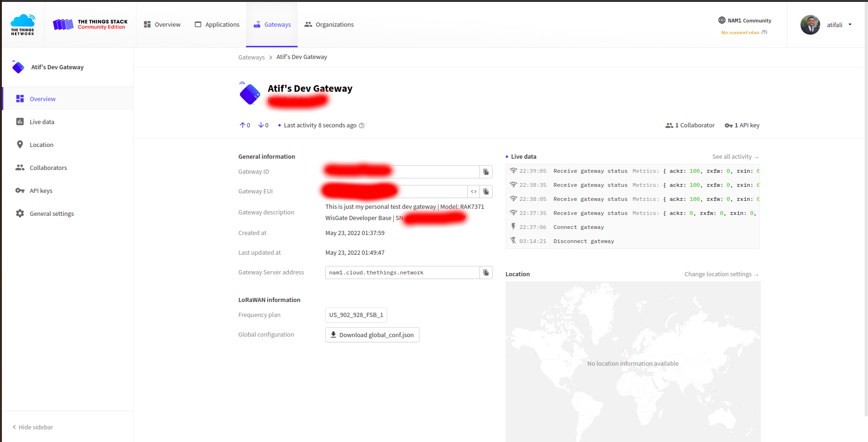
Task: Click Atif's Dev Gateway breadcrumb
Action: click(x=302, y=57)
